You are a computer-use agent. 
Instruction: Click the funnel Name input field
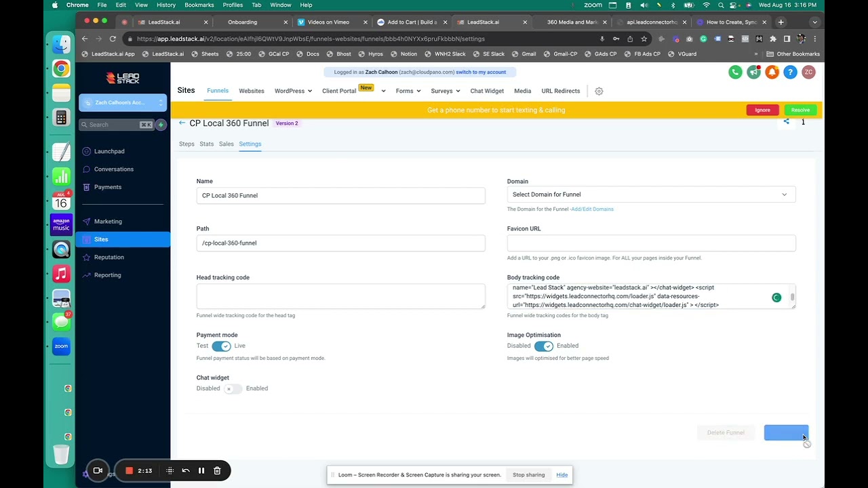(x=340, y=195)
